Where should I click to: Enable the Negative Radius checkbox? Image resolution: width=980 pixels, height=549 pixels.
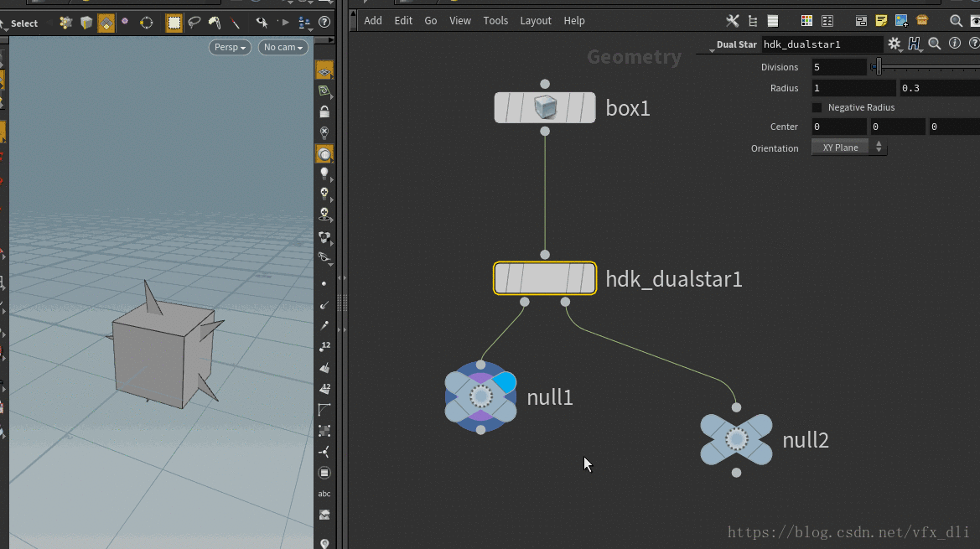coord(817,107)
